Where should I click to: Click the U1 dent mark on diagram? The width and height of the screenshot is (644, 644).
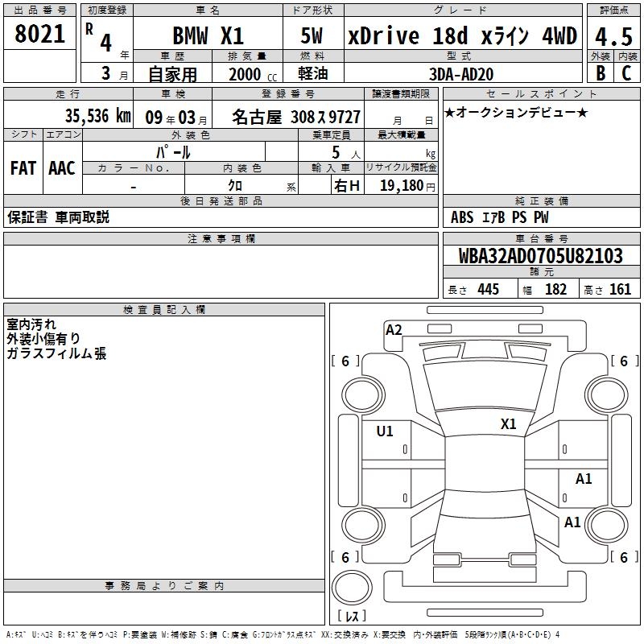coord(385,431)
